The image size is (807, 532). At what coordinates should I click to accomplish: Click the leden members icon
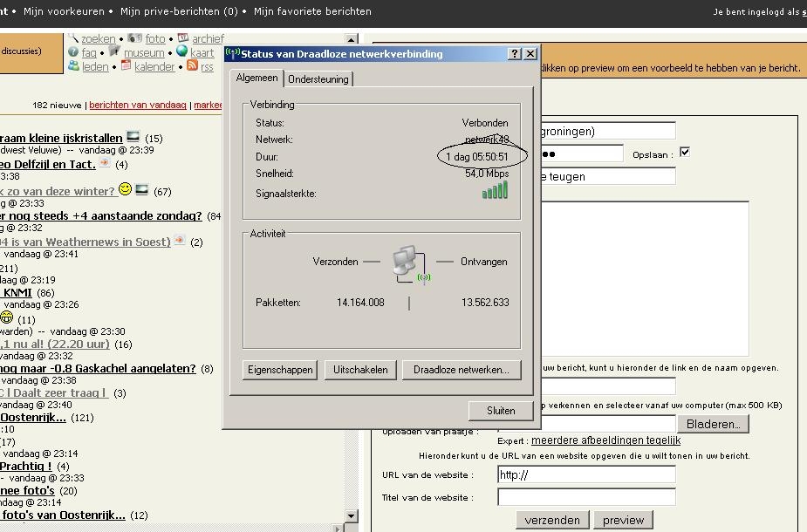74,66
